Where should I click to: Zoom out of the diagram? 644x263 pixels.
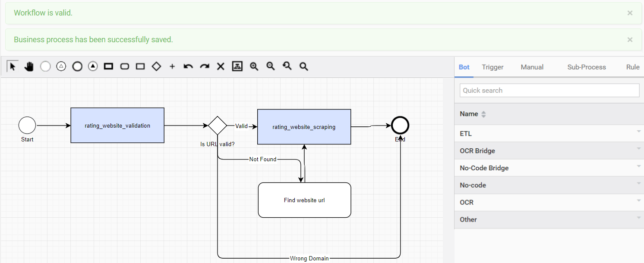tap(271, 66)
